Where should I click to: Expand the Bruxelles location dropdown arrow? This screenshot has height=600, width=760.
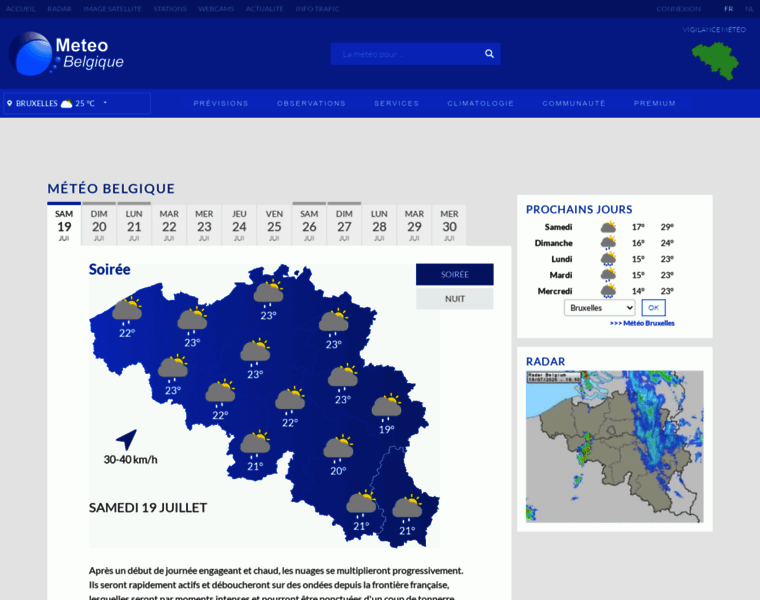pos(105,103)
